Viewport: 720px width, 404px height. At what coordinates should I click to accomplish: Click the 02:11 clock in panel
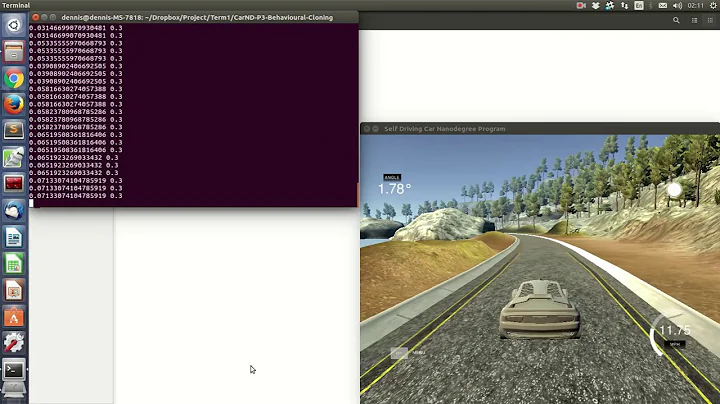pyautogui.click(x=695, y=6)
